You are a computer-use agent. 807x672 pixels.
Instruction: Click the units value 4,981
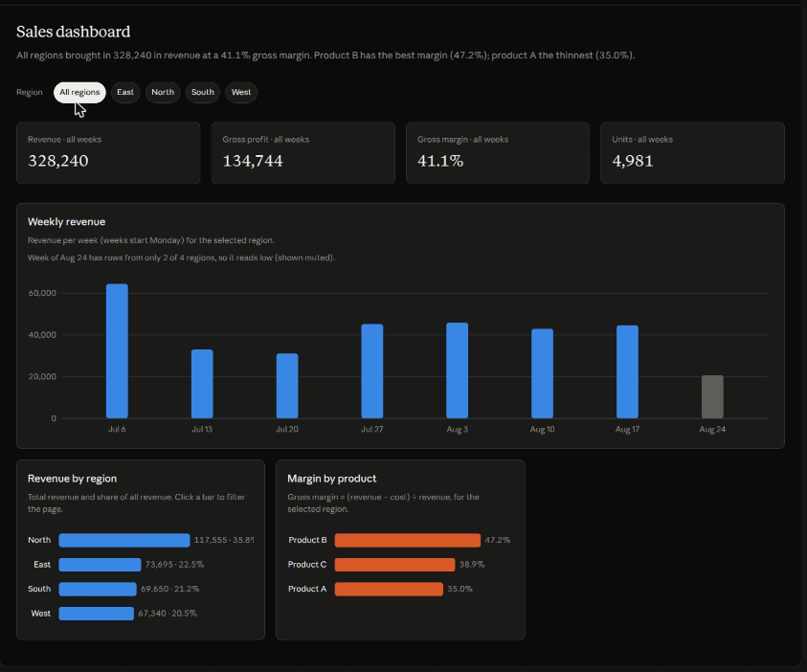[x=633, y=161]
